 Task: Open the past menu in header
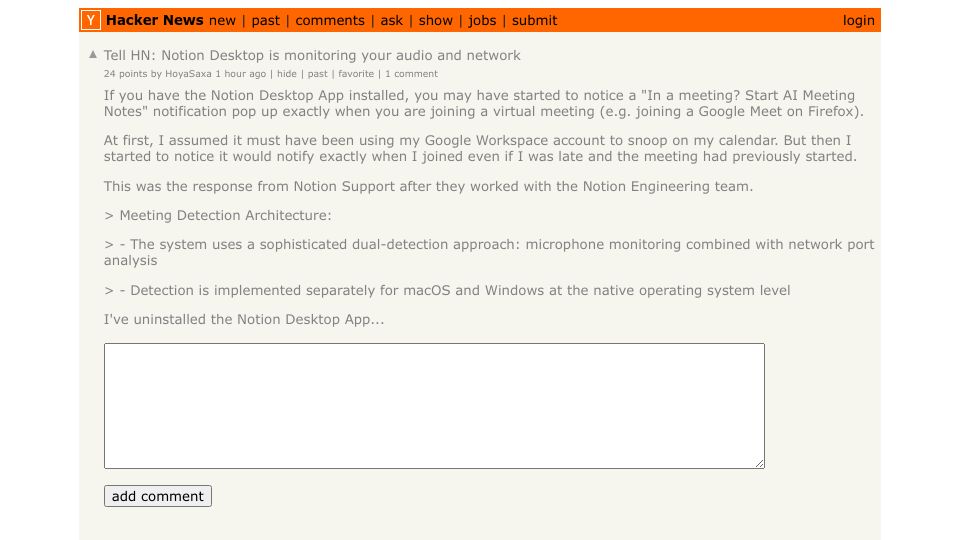click(x=265, y=21)
